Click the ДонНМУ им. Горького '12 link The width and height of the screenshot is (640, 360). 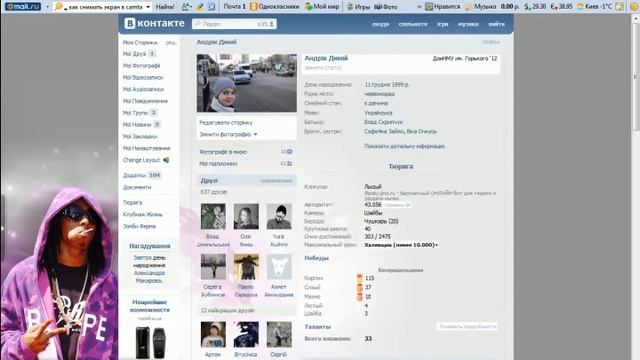click(x=465, y=59)
